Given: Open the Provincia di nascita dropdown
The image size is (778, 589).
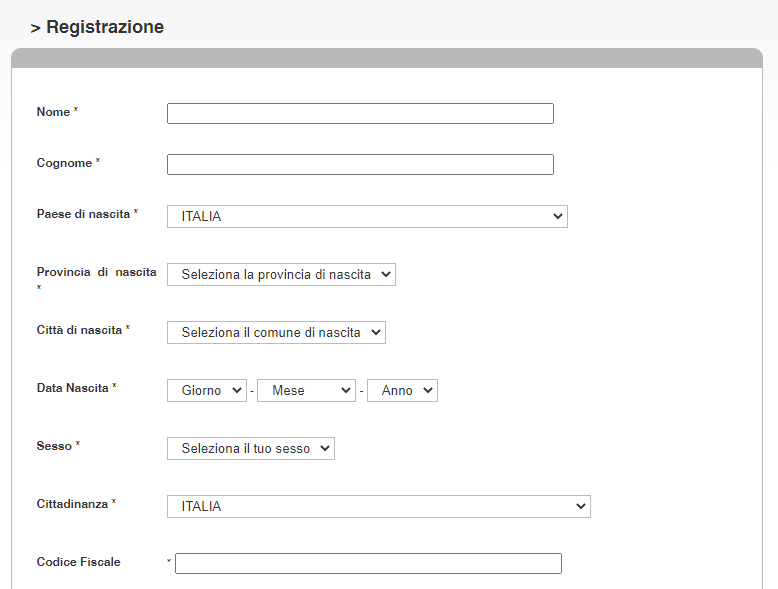Looking at the screenshot, I should (281, 274).
